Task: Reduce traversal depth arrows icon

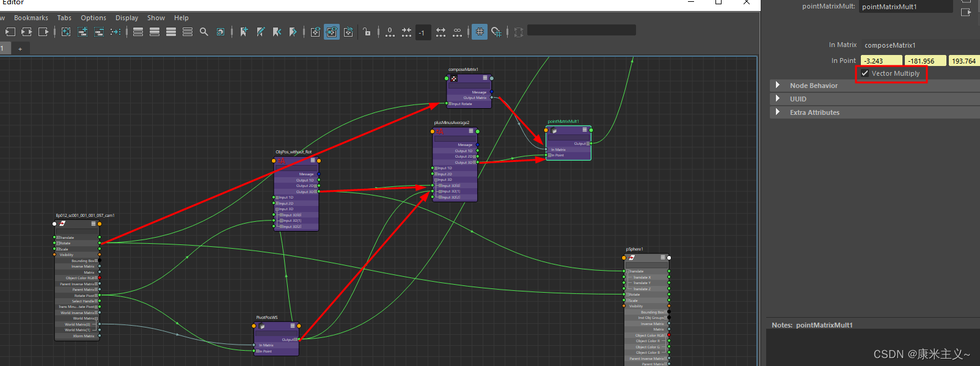Action: pyautogui.click(x=406, y=32)
